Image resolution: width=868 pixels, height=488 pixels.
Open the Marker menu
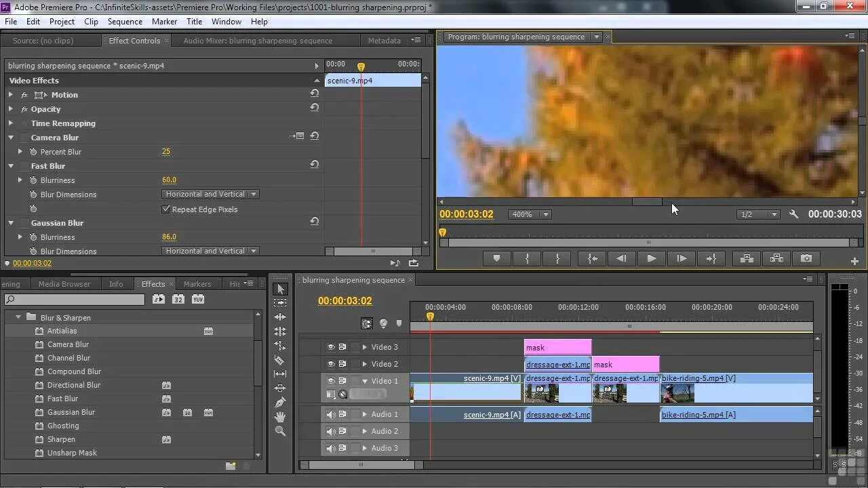(x=165, y=22)
